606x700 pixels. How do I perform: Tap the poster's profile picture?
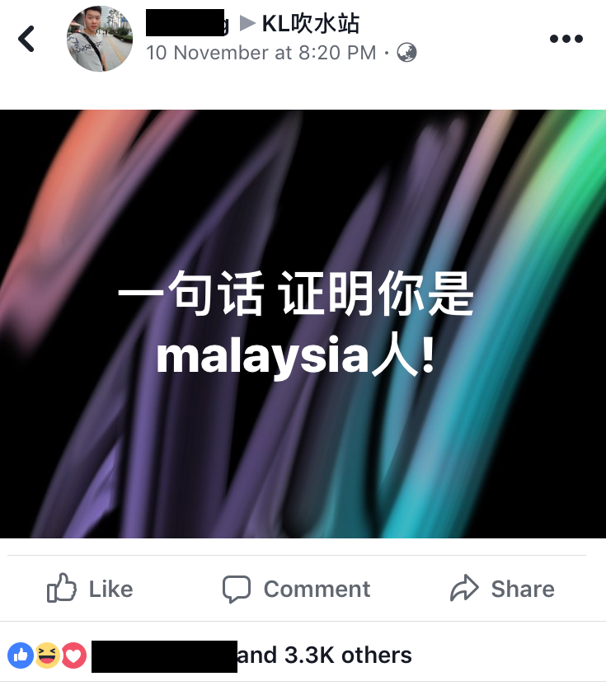(x=100, y=39)
